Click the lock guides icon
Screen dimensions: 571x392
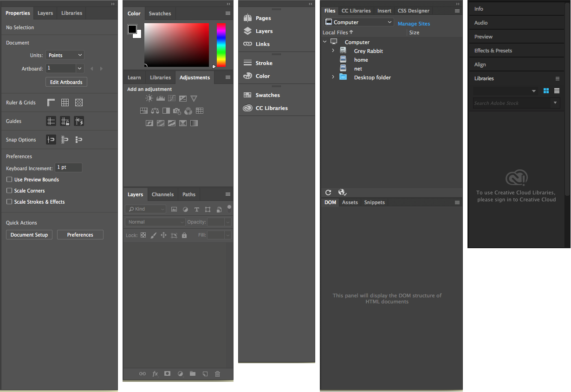click(x=65, y=121)
